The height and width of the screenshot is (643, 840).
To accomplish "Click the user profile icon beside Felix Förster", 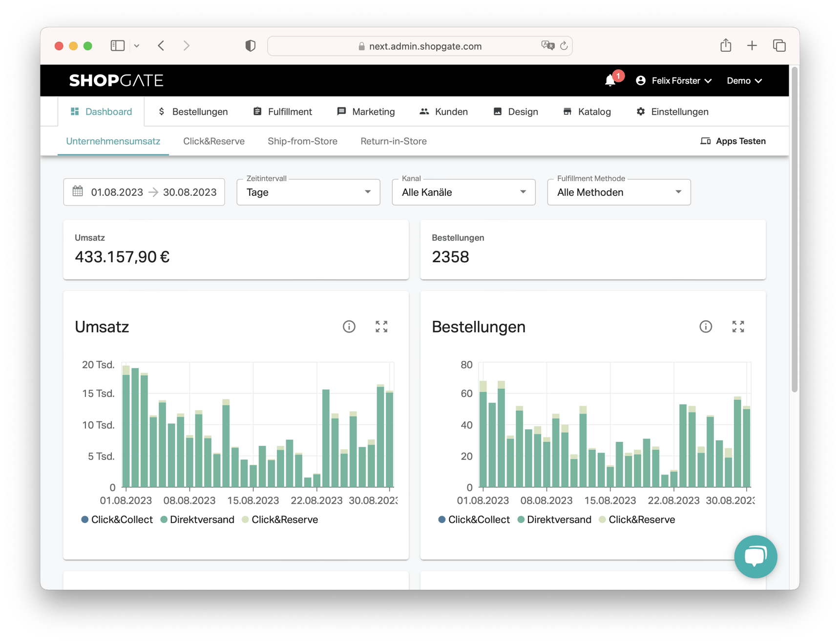I will coord(641,80).
